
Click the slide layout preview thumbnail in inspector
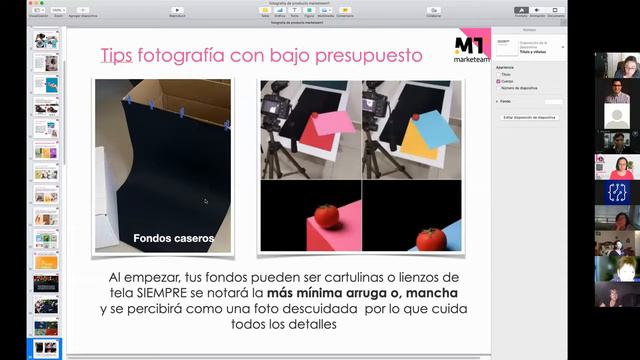coord(507,47)
